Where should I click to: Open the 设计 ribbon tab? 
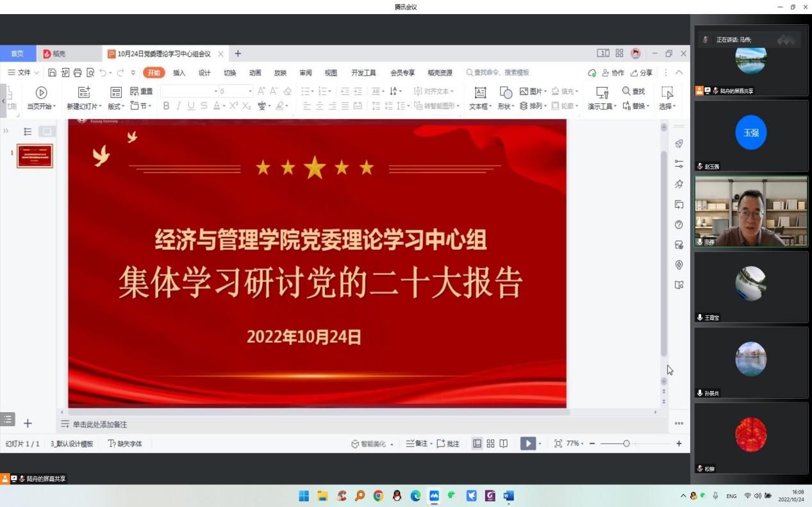(x=204, y=73)
